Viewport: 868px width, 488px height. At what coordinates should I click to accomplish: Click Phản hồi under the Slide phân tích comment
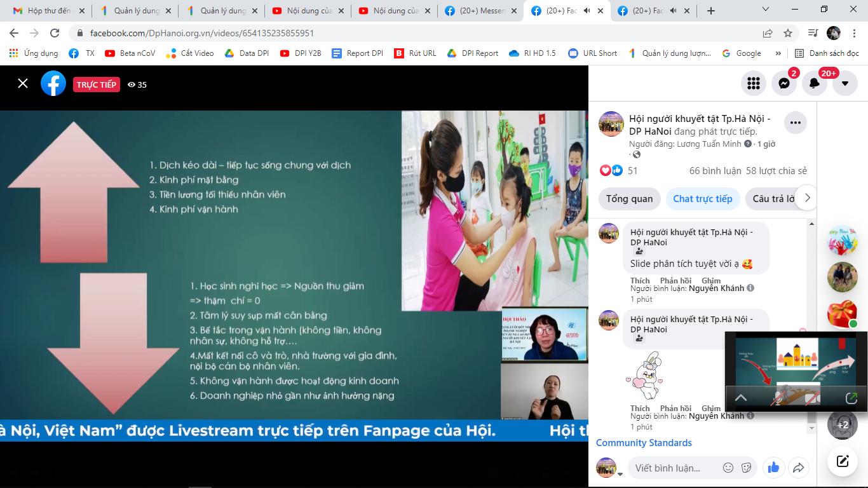[675, 281]
